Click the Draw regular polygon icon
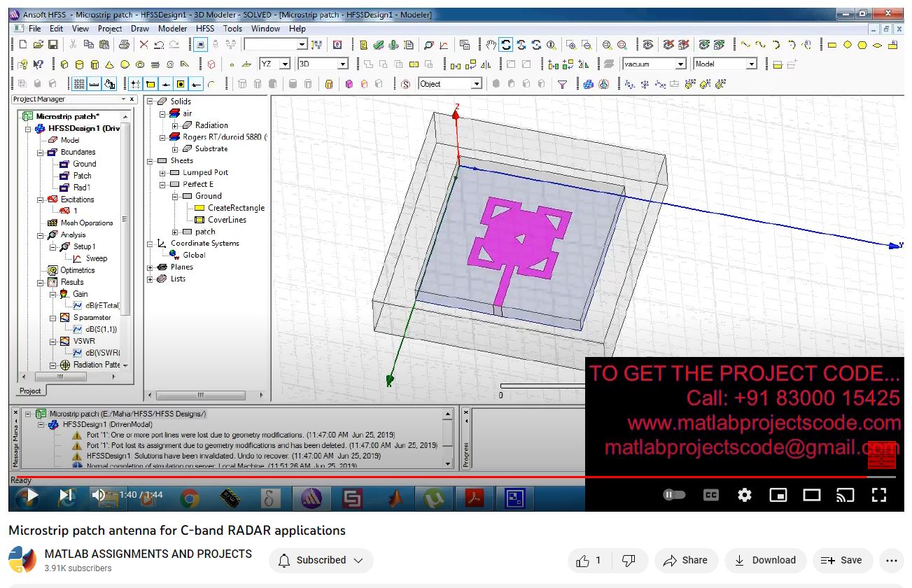Viewport: 912px width, 588px height. [x=863, y=45]
